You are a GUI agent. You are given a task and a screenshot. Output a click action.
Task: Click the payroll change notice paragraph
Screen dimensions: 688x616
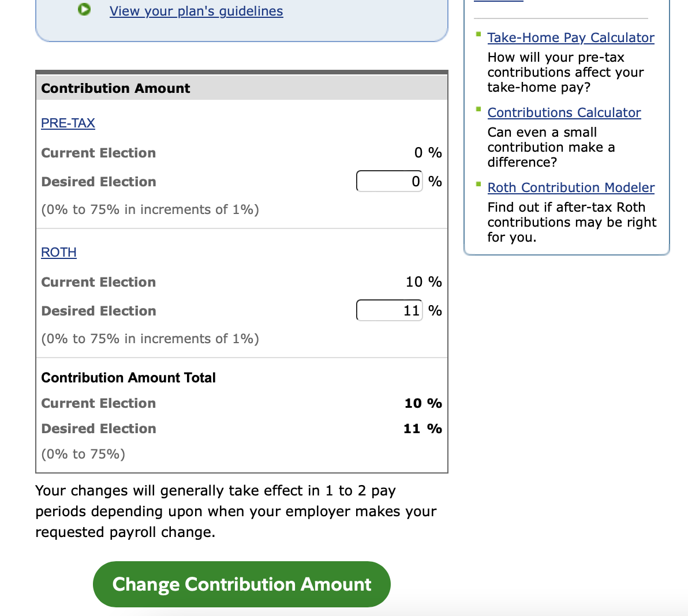(235, 511)
